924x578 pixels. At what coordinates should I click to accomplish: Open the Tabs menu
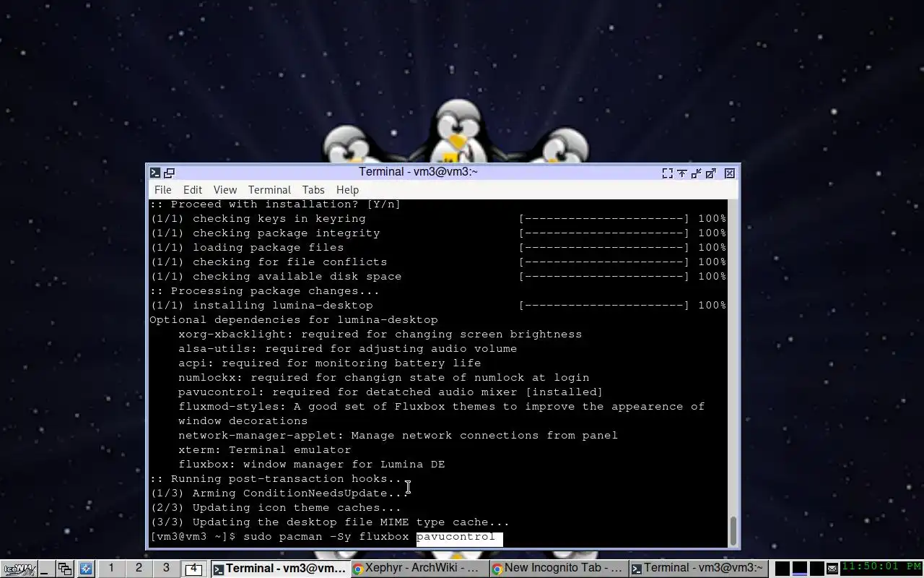click(313, 189)
